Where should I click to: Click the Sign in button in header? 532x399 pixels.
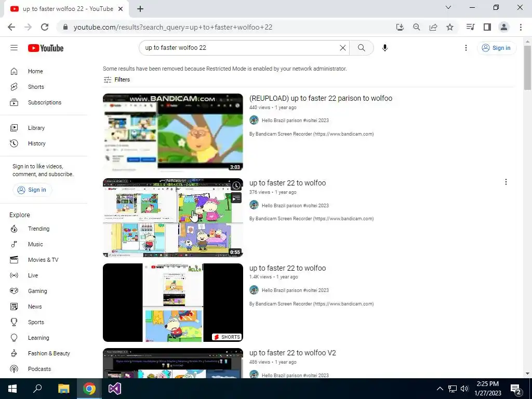coord(496,48)
